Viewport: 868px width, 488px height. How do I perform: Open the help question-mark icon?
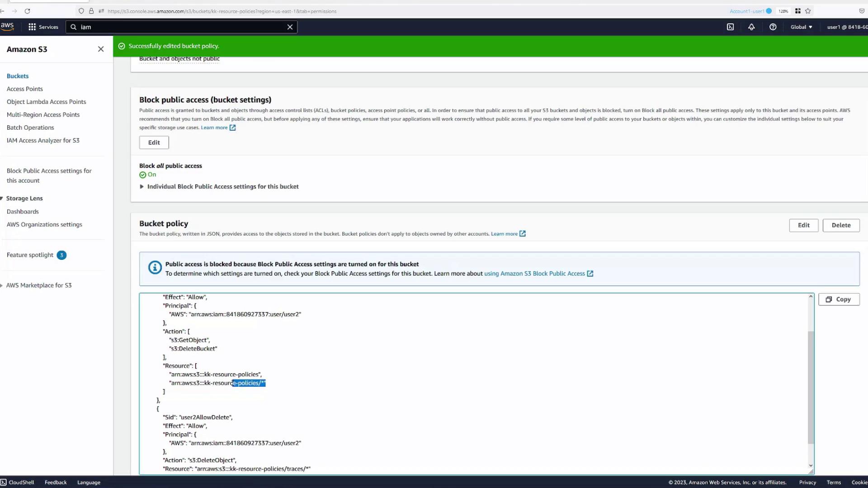click(773, 27)
